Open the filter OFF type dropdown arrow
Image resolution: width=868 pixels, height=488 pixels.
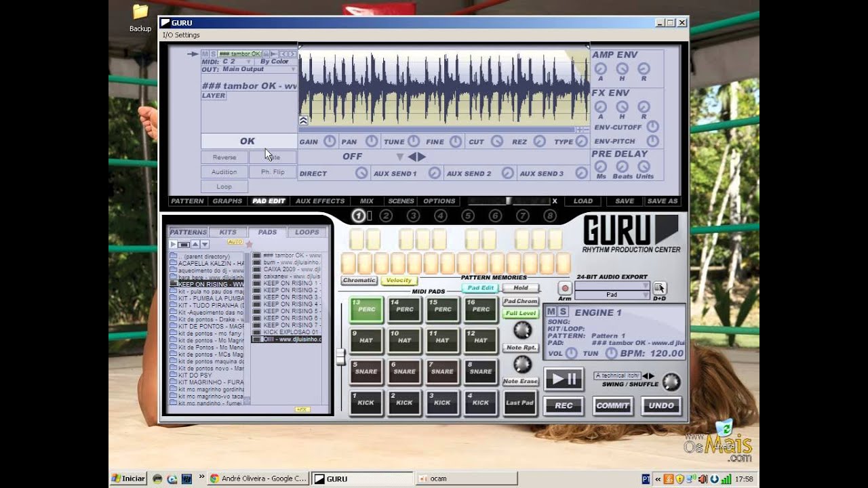point(400,157)
